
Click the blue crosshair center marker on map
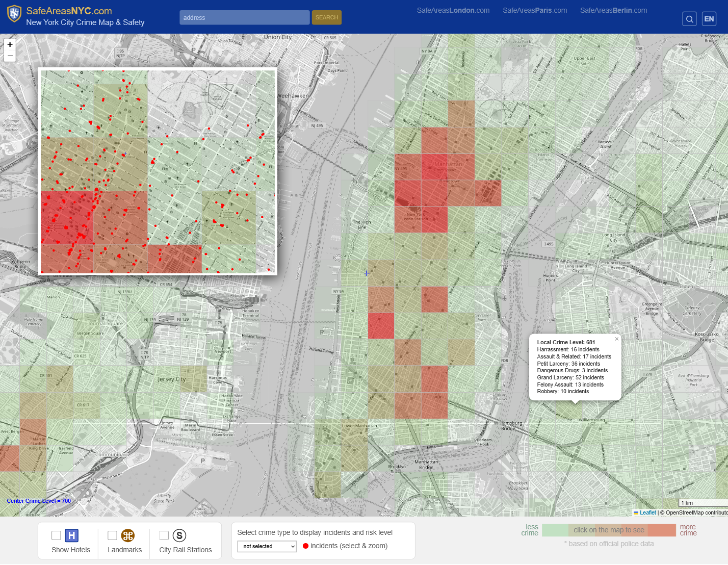(x=367, y=273)
